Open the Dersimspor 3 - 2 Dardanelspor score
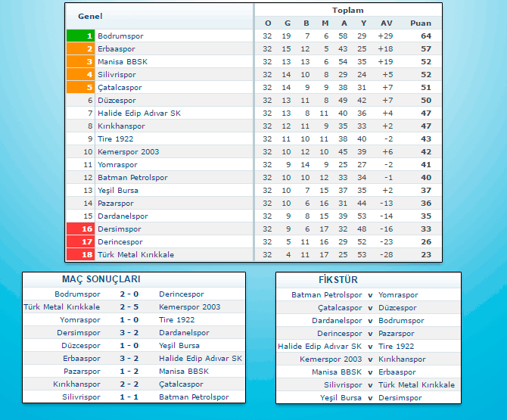507x420 pixels. (x=129, y=332)
